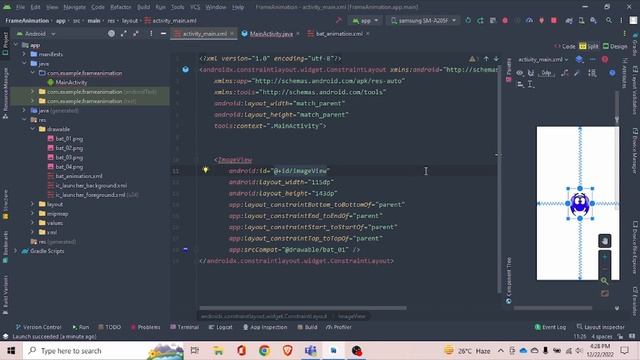Open activity_main.xml dropdown in design toolbar
Viewport: 640px width, 360px height.
pos(543,60)
